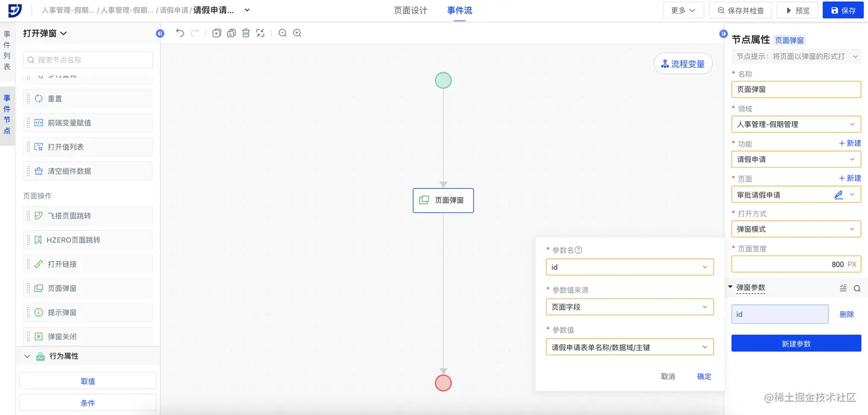Open the 打开方式 dropdown 弹窗模式
This screenshot has width=868, height=415.
click(796, 229)
